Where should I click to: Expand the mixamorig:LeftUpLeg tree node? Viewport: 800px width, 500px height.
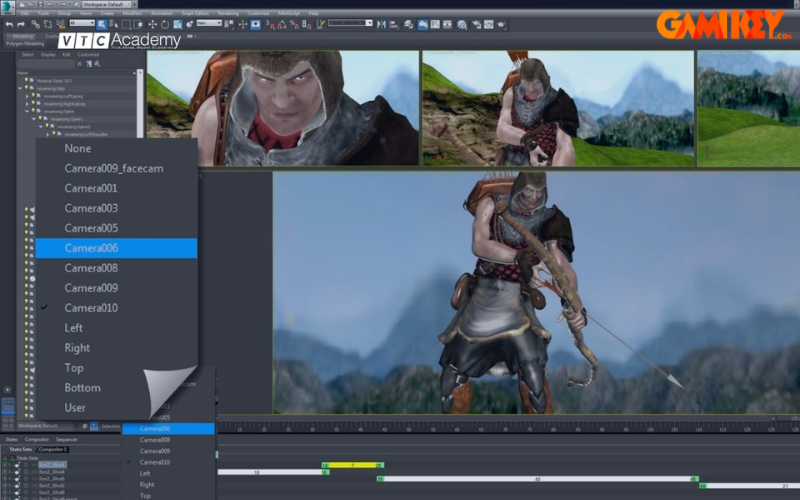pyautogui.click(x=27, y=96)
